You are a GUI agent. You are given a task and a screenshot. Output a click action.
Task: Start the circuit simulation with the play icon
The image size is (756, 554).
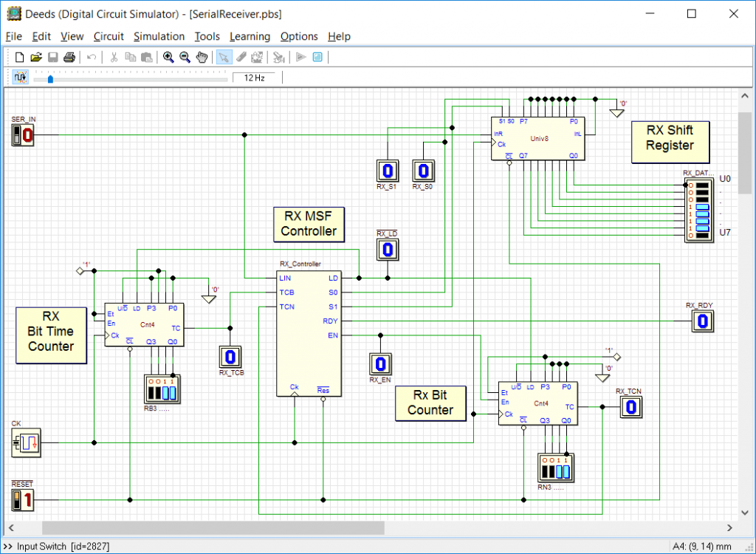pyautogui.click(x=300, y=57)
